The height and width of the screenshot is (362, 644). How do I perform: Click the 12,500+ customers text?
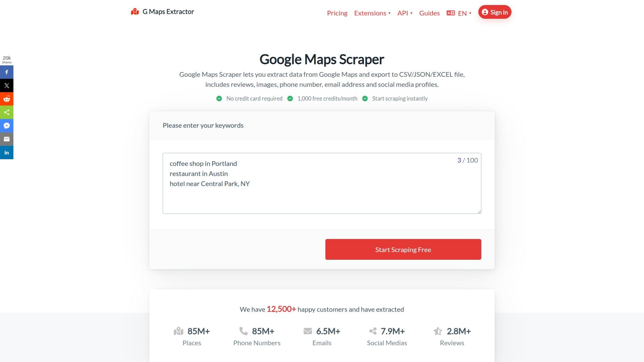point(281,309)
